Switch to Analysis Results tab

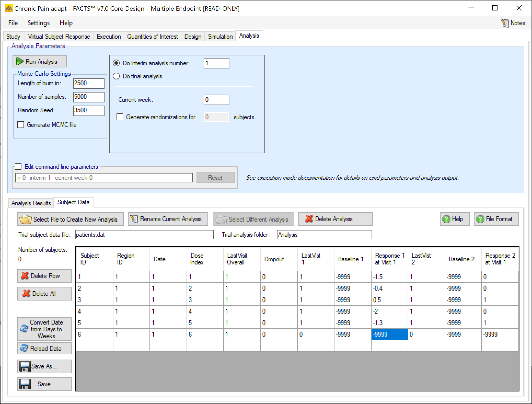click(31, 203)
